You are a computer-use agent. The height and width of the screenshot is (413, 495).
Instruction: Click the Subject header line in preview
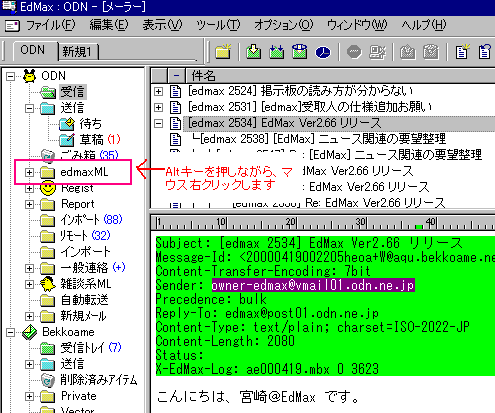click(309, 243)
